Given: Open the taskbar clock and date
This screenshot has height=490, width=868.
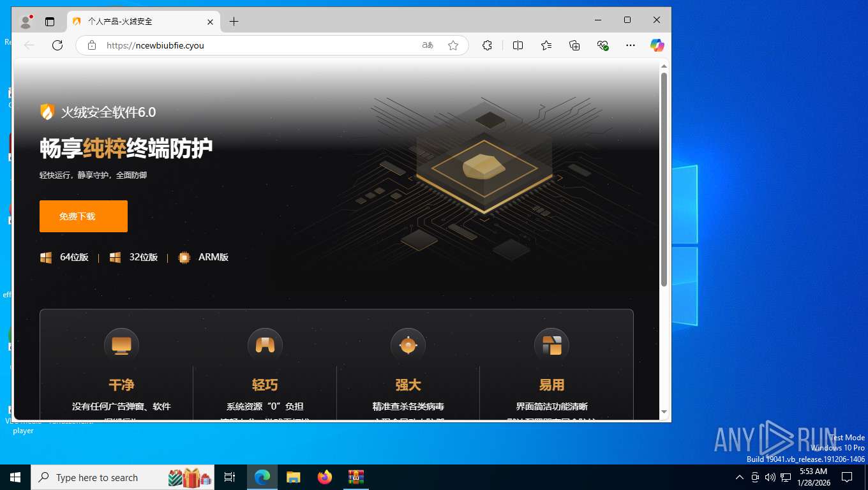Looking at the screenshot, I should coord(814,477).
